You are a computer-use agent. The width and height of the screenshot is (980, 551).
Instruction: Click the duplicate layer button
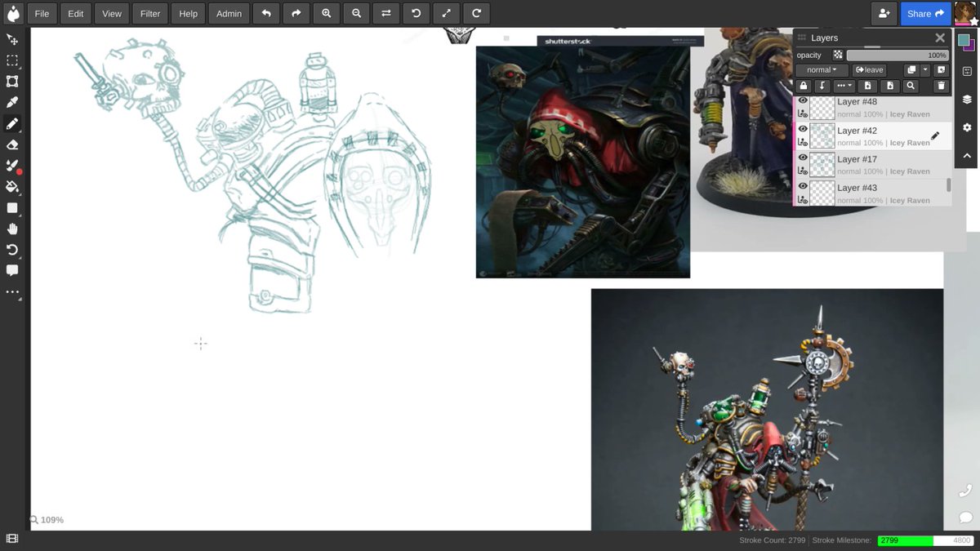pos(911,70)
